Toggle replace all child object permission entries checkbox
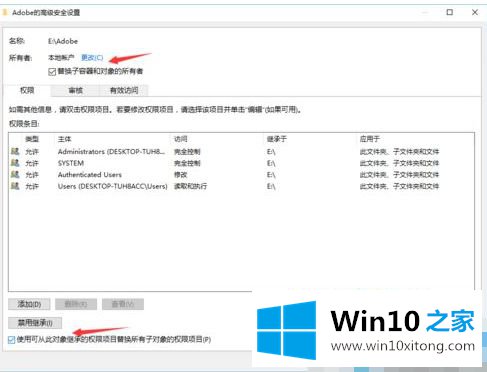Image resolution: width=487 pixels, height=372 pixels. coord(11,340)
